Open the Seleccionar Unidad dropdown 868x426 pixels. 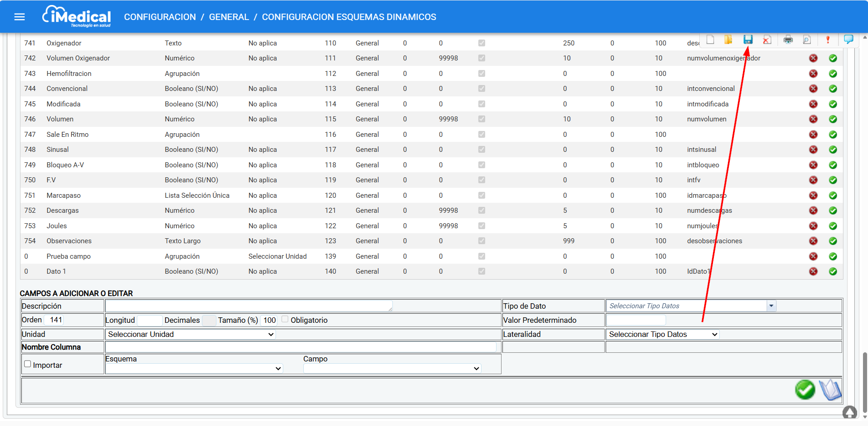pos(191,335)
